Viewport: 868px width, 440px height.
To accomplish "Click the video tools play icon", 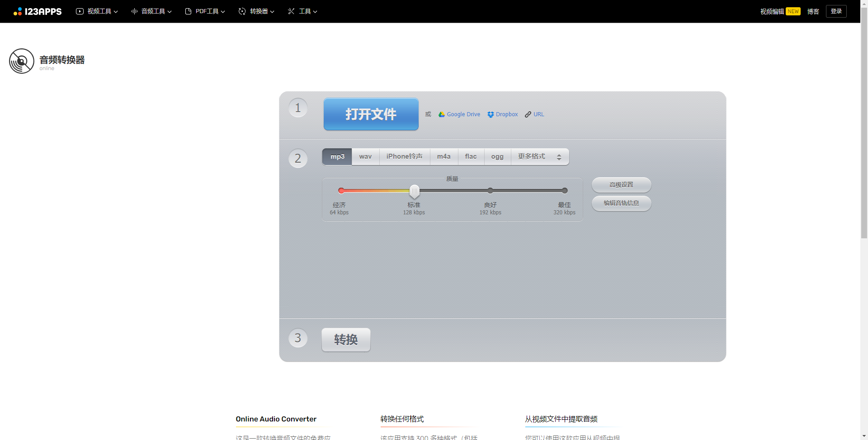I will (x=80, y=11).
